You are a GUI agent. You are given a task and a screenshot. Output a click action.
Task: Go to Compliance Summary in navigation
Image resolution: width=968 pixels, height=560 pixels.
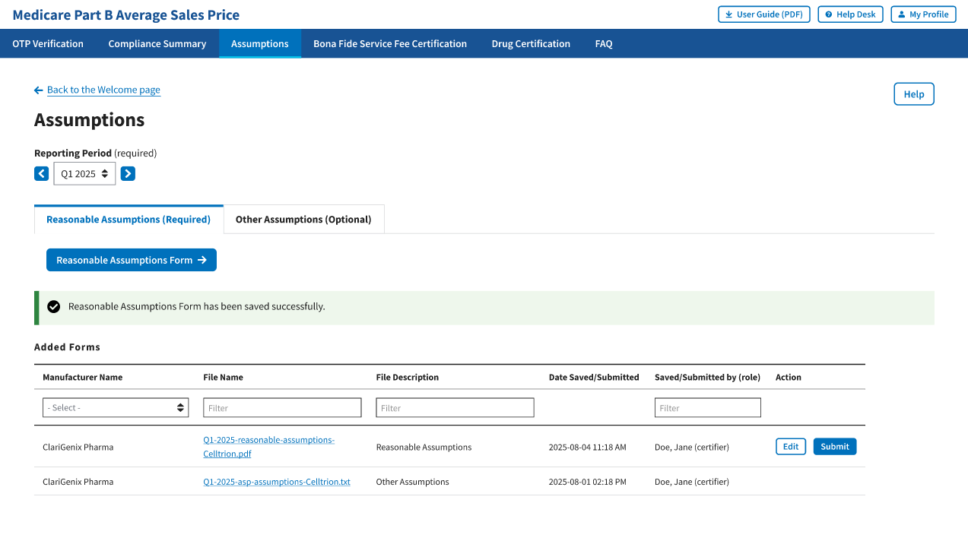pos(157,44)
